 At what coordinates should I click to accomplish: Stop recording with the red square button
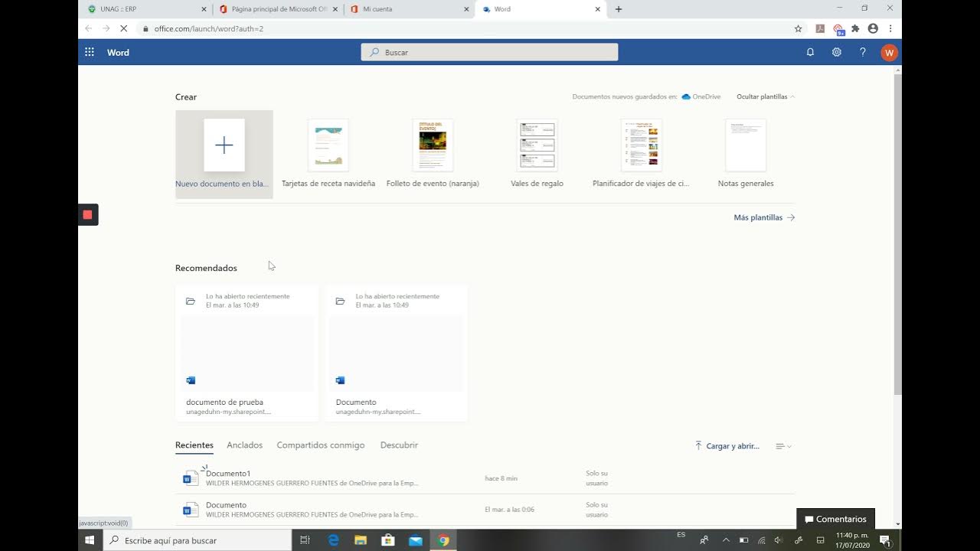[87, 215]
